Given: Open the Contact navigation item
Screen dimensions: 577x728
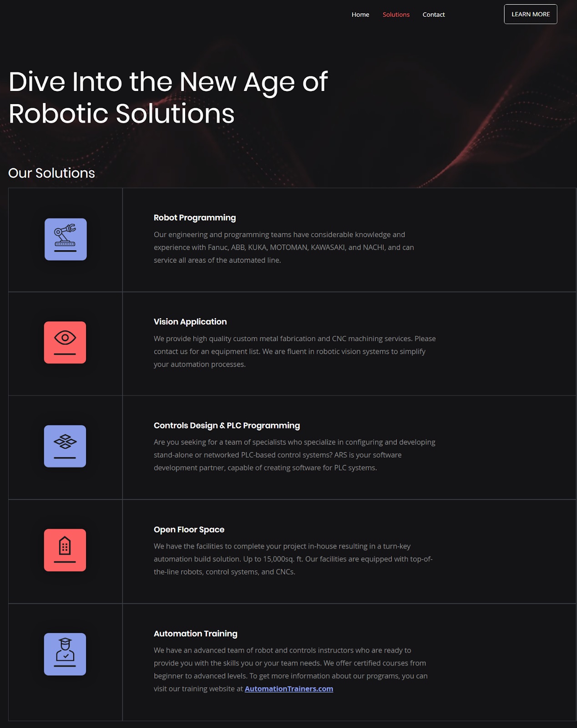Looking at the screenshot, I should point(434,14).
